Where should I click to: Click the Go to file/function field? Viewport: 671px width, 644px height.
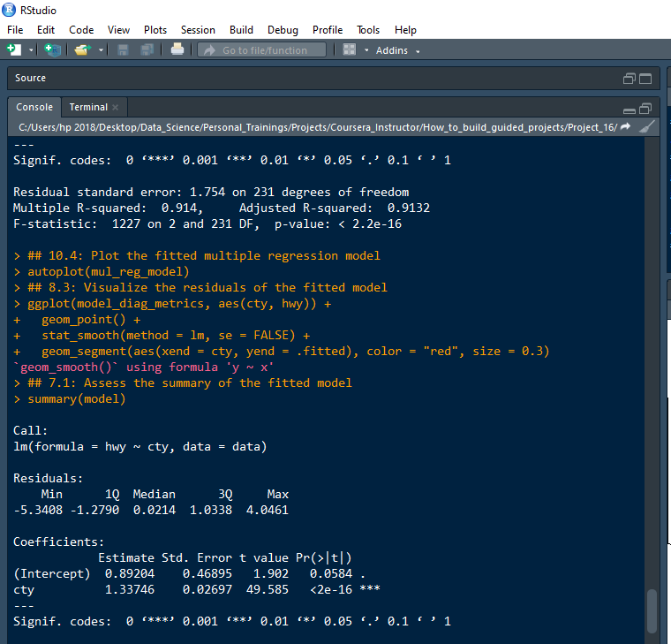pos(262,50)
